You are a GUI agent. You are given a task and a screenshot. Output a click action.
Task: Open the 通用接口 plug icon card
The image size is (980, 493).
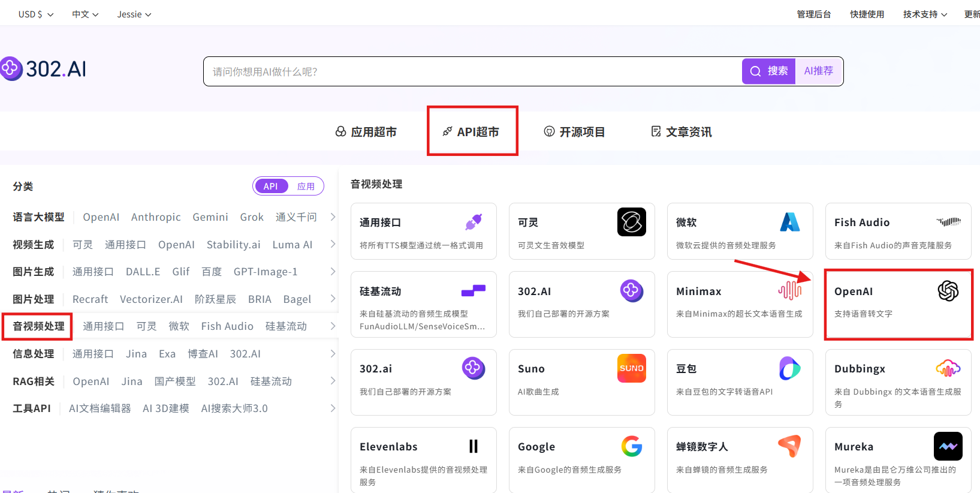(424, 231)
